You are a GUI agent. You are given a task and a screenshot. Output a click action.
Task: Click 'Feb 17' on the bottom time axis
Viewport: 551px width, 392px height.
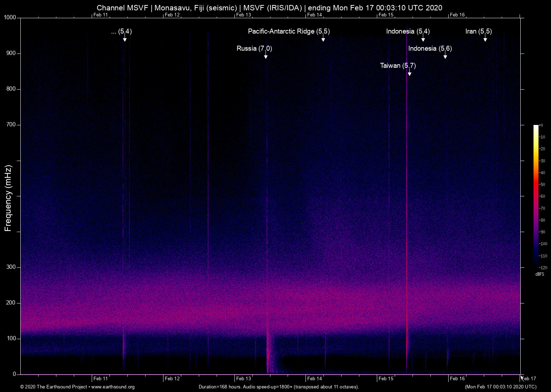click(529, 379)
